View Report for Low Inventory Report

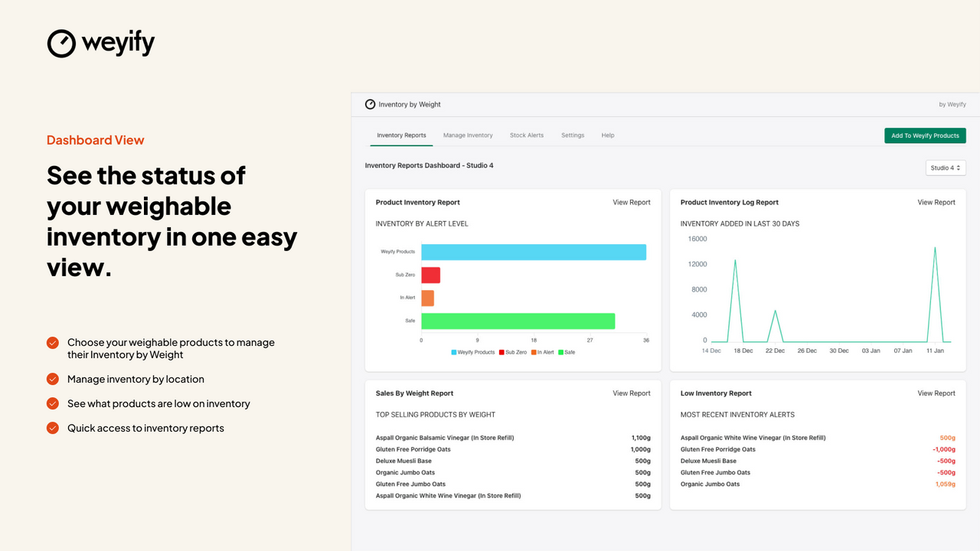[936, 393]
